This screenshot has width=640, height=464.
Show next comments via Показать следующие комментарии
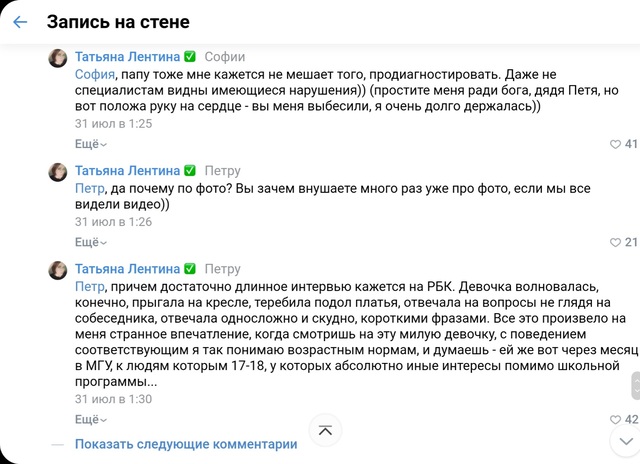click(186, 444)
